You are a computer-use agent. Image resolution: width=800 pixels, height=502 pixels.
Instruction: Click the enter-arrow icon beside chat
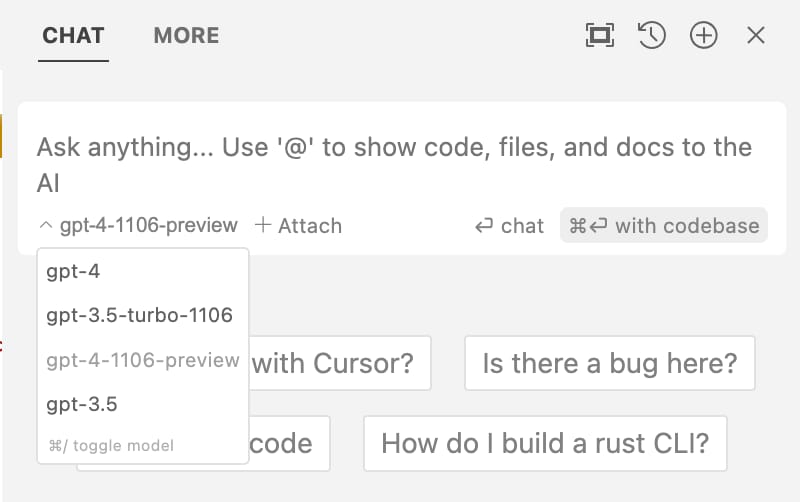[484, 226]
